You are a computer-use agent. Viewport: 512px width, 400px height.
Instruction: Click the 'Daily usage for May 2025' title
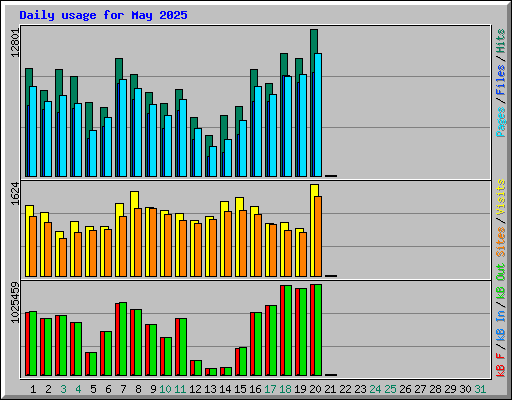coord(103,15)
